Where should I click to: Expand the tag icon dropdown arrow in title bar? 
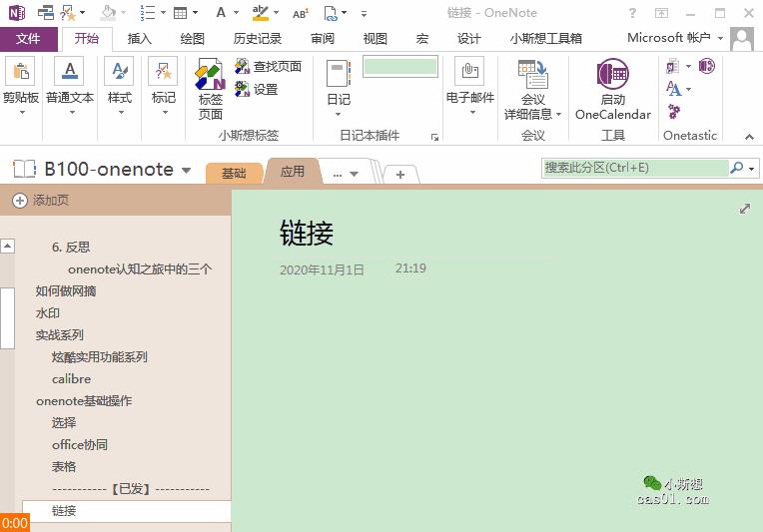[x=82, y=13]
